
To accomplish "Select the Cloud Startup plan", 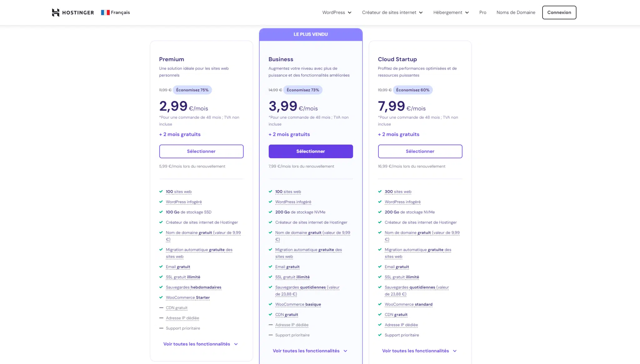I will click(420, 151).
